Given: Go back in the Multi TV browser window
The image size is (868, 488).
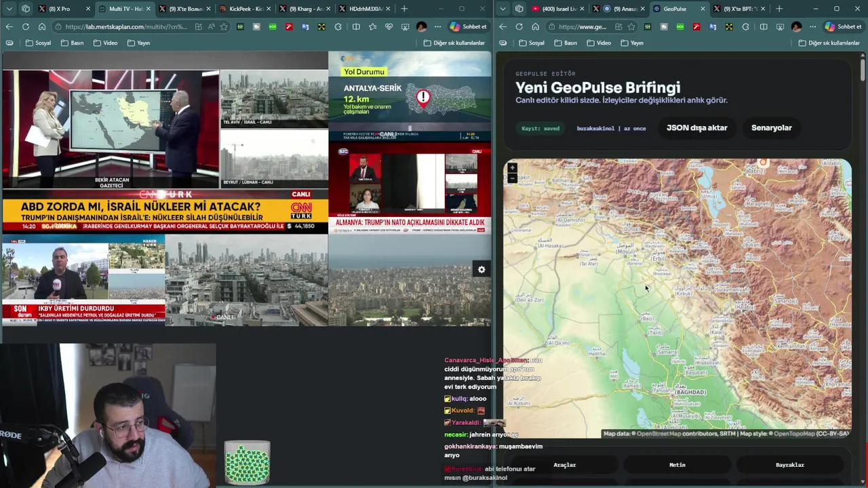Looking at the screenshot, I should (9, 26).
